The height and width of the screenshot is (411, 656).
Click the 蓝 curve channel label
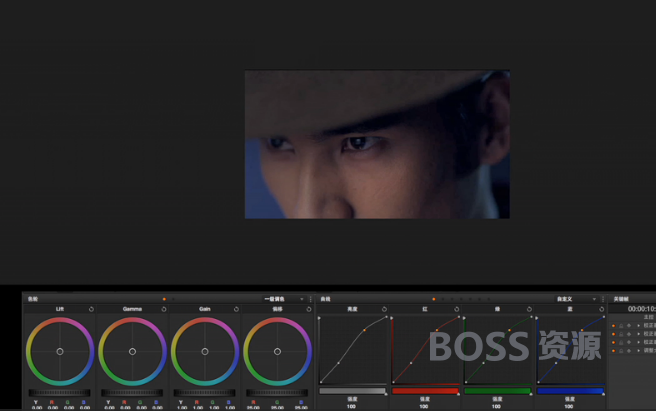tap(570, 309)
